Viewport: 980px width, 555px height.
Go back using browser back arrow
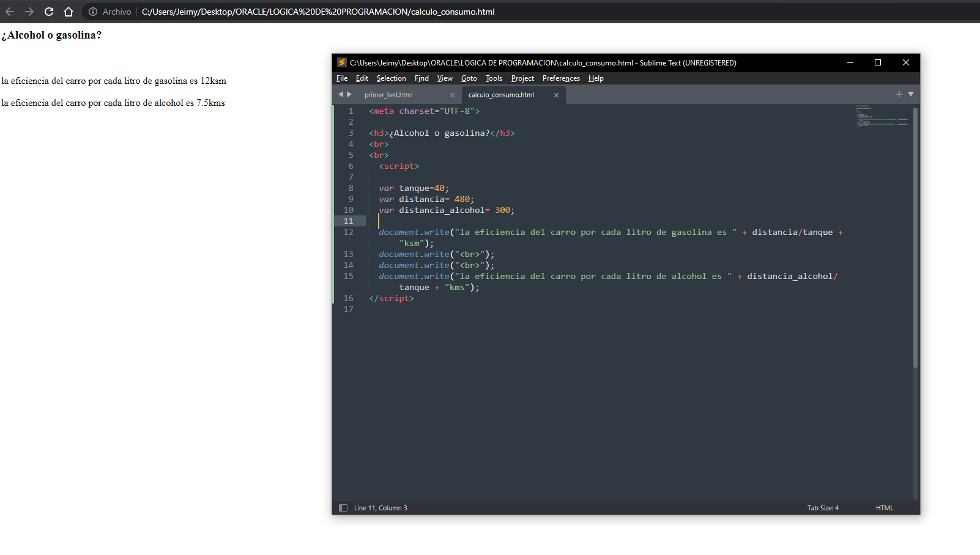(10, 12)
